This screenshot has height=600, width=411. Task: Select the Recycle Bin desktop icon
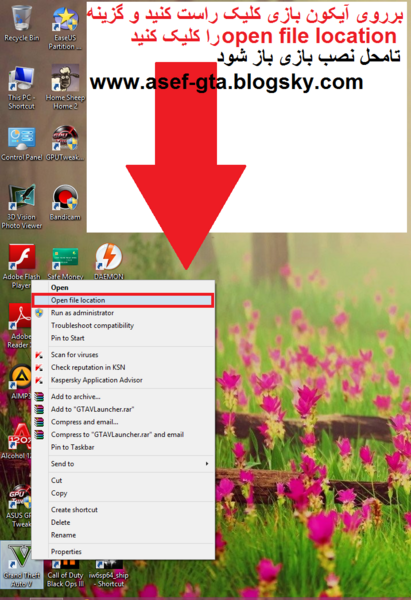[21, 24]
